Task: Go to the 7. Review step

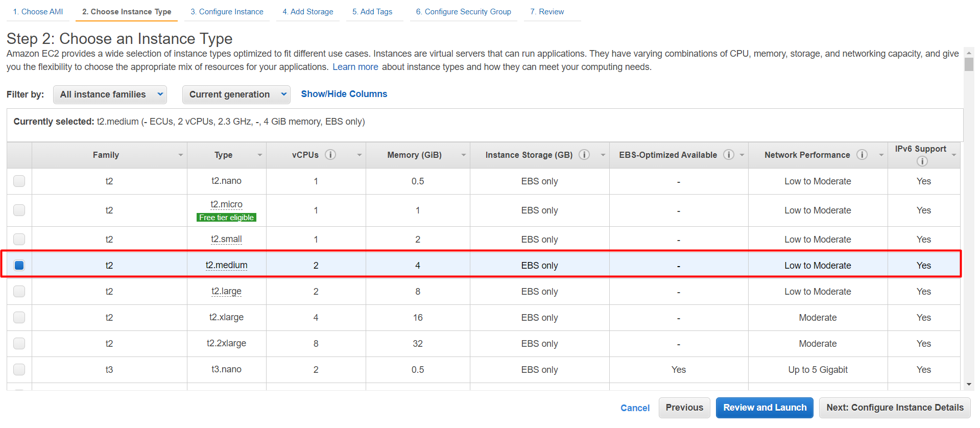Action: pos(547,12)
